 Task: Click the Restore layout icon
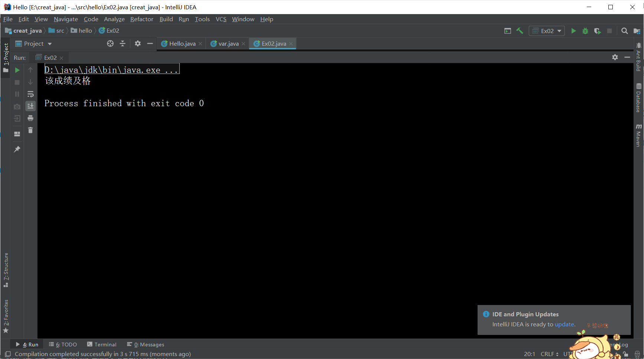coord(17,134)
